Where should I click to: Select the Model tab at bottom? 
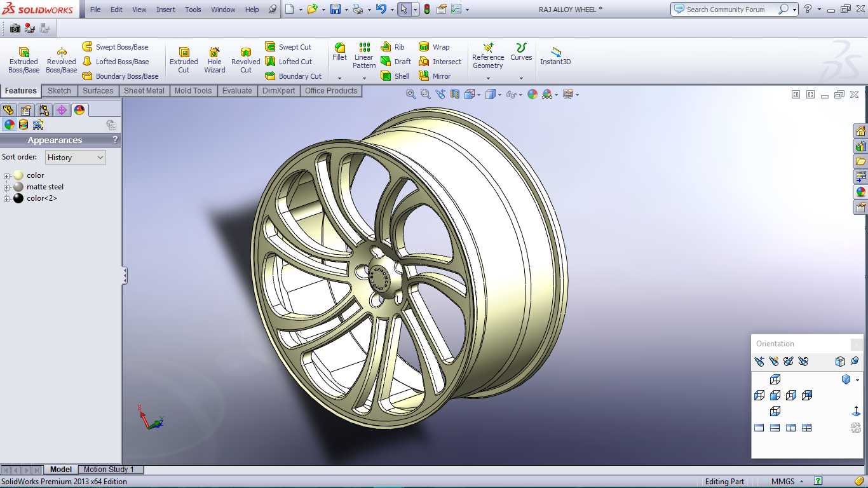click(x=61, y=470)
